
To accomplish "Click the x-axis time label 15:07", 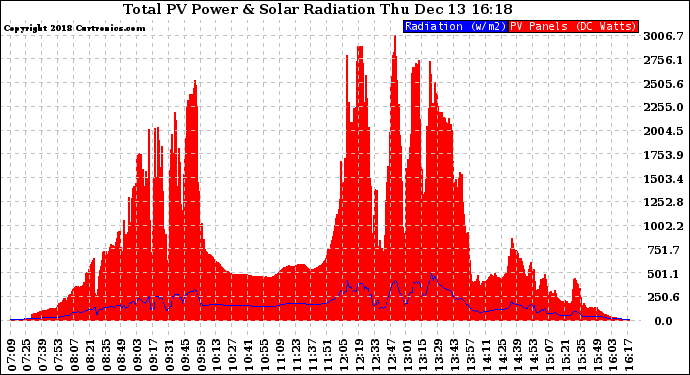I will (x=550, y=355).
